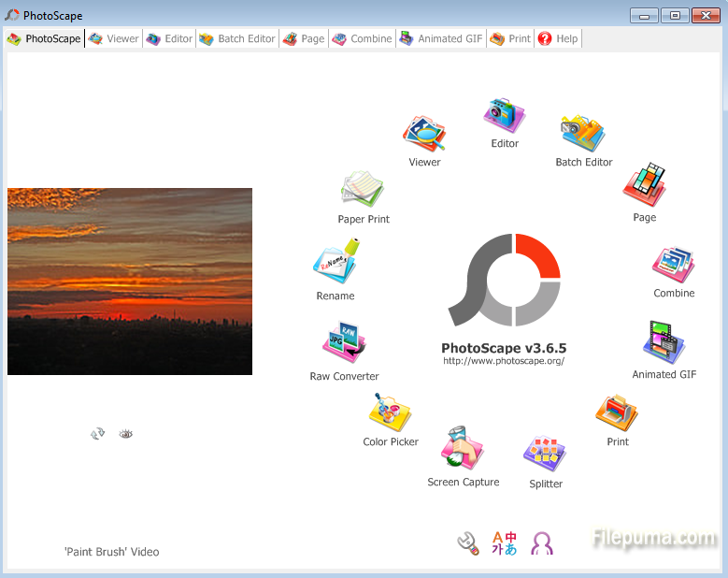Click the sunset photo thumbnail
Image resolution: width=728 pixels, height=578 pixels.
click(x=130, y=282)
